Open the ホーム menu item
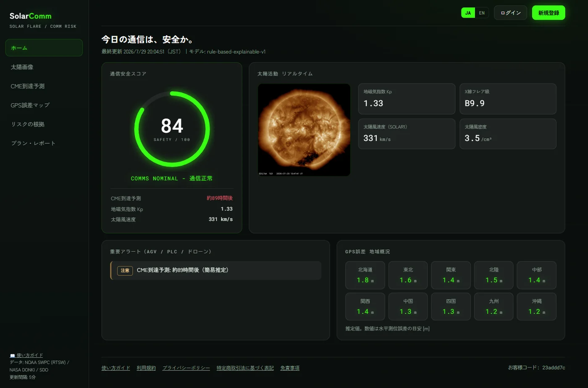The image size is (588, 388). click(x=44, y=48)
